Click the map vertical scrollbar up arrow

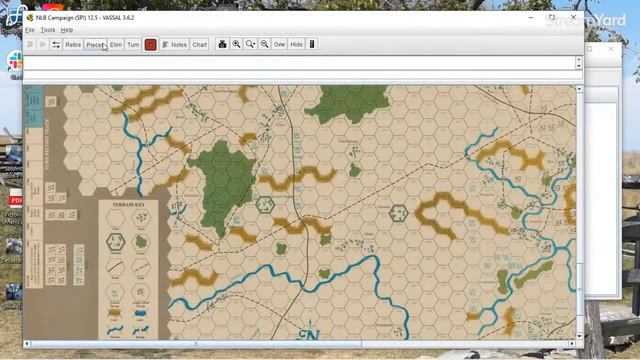(x=580, y=89)
